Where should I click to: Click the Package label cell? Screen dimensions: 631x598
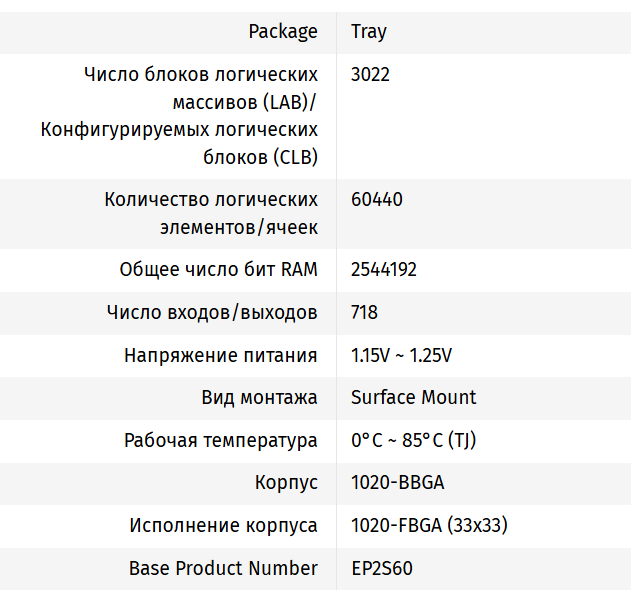283,31
